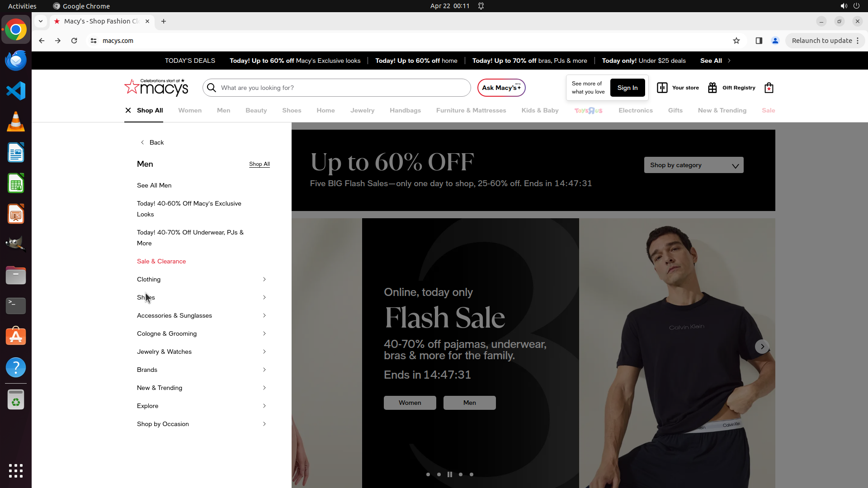Expand the Clothing submenu
The height and width of the screenshot is (488, 868).
(202, 279)
